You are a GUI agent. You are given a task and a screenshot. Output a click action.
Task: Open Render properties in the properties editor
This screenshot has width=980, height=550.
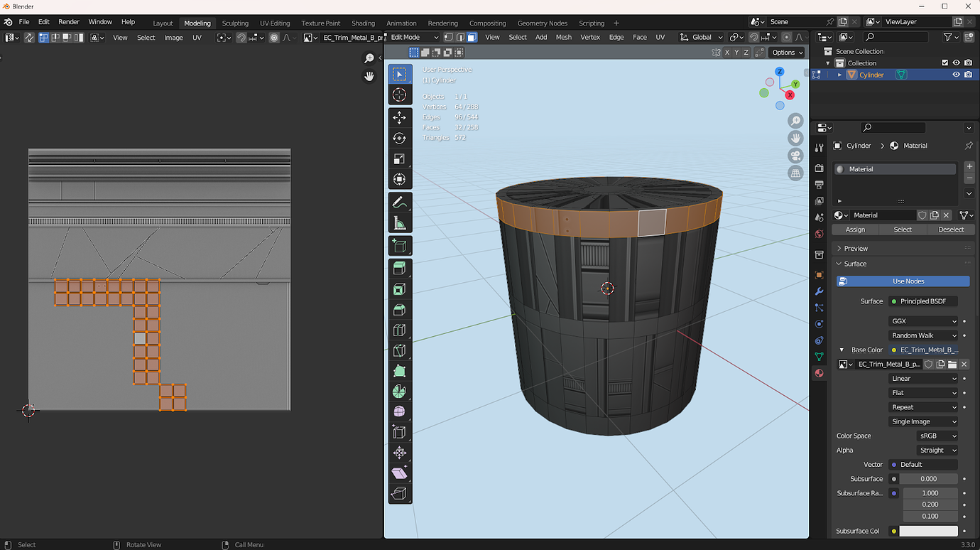[x=819, y=168]
